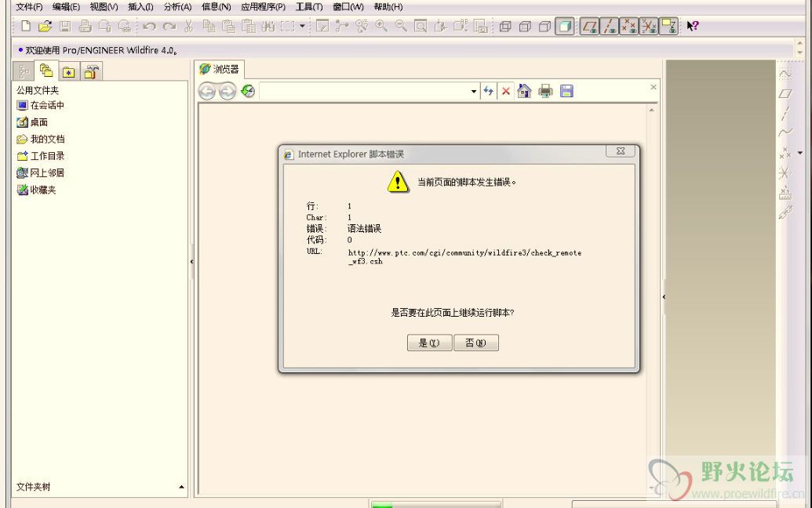Click the browser Refresh icon
Image resolution: width=812 pixels, height=508 pixels.
(488, 92)
